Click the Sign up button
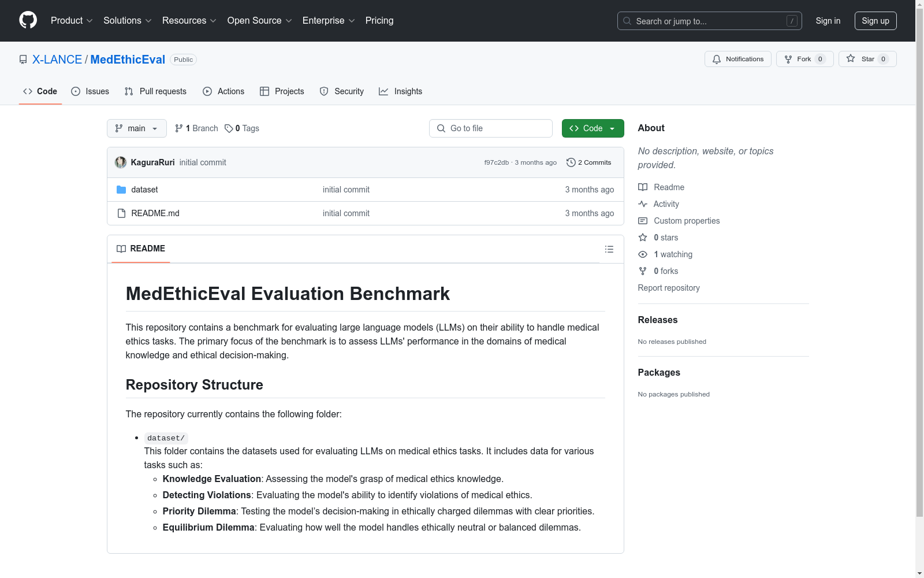 875,21
